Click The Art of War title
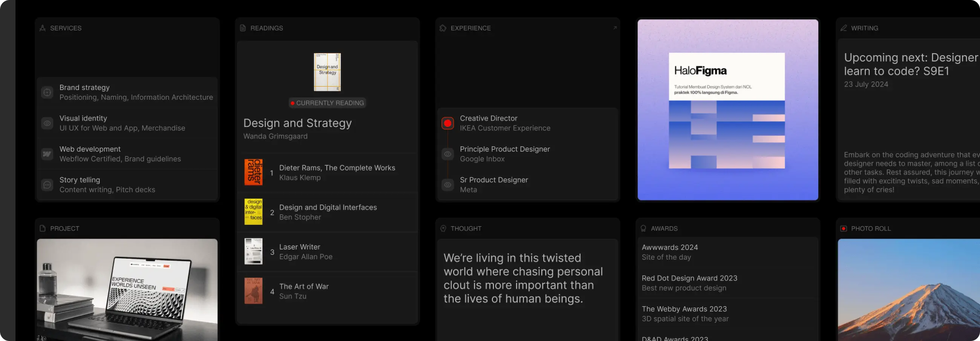 (x=304, y=287)
